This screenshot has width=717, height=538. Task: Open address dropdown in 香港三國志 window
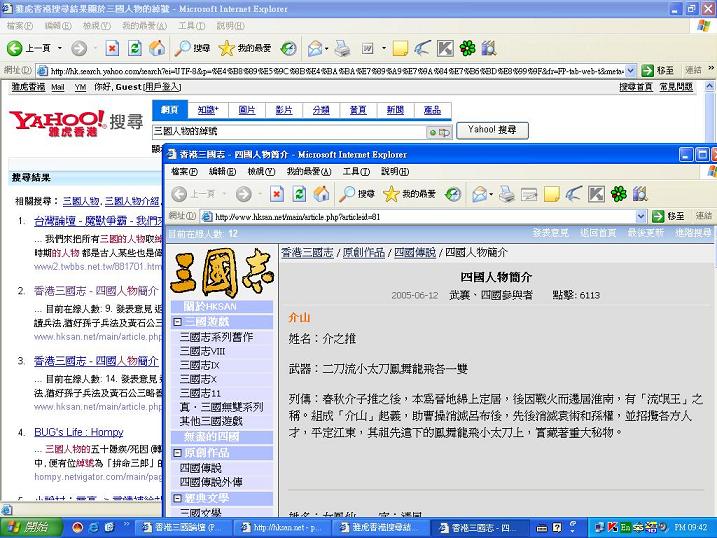pos(641,216)
